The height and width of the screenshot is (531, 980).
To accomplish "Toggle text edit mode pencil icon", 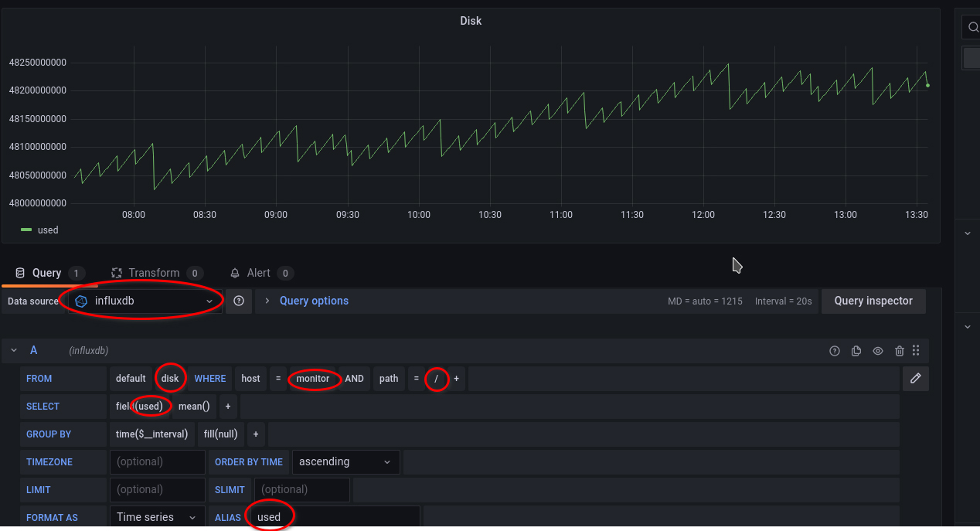I will (x=916, y=378).
